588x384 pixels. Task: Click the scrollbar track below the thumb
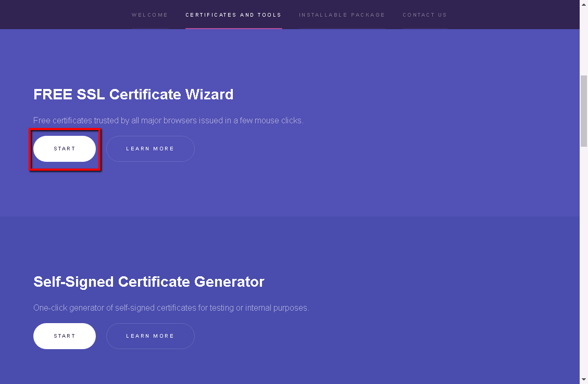pyautogui.click(x=583, y=260)
